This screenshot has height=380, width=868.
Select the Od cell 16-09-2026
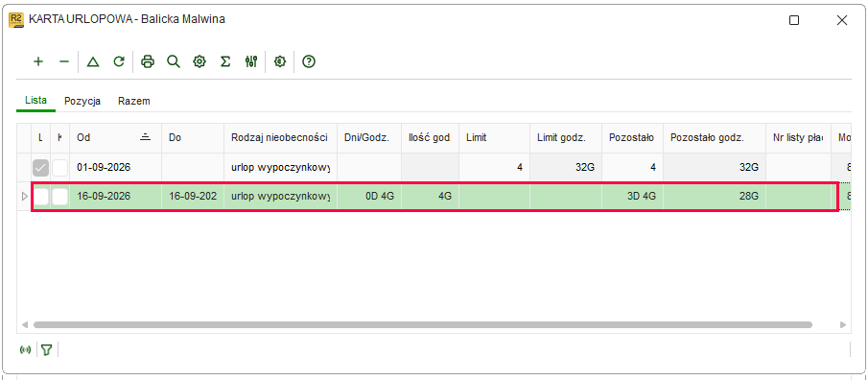pyautogui.click(x=116, y=196)
